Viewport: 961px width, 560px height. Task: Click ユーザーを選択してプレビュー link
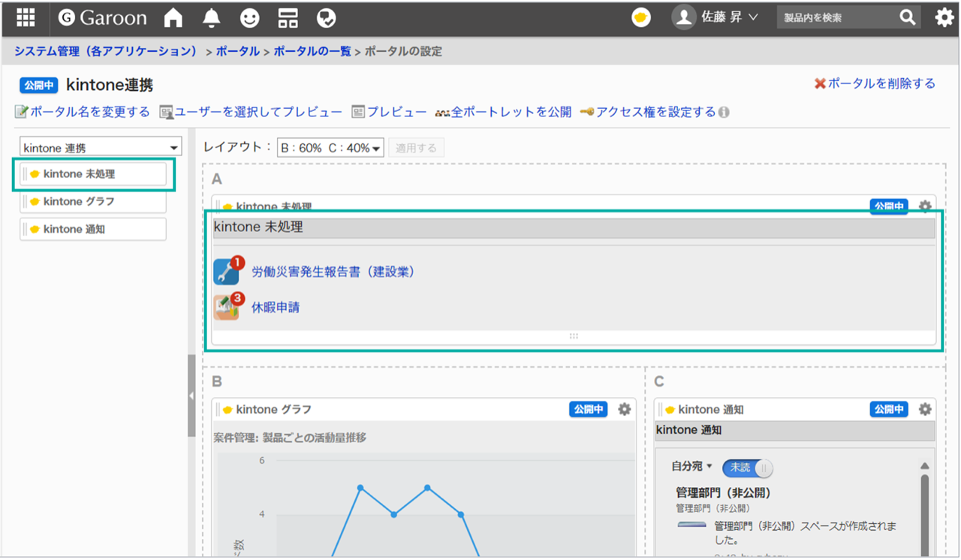251,112
